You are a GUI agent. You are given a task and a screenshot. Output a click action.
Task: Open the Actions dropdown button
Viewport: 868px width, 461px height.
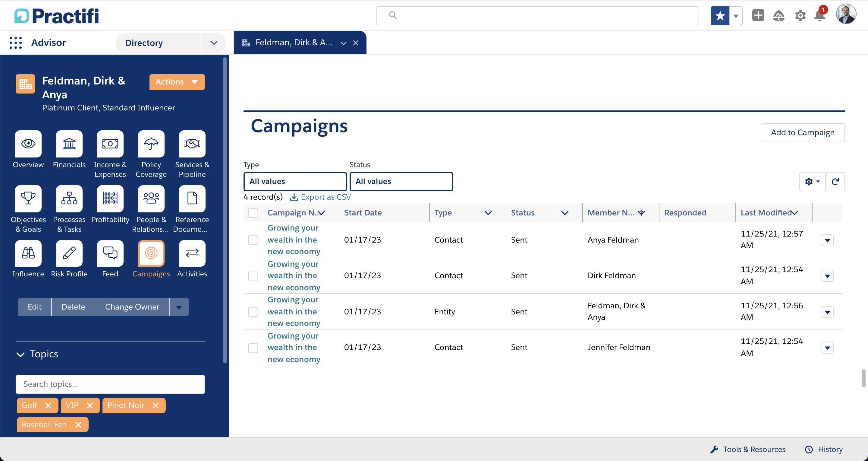(177, 82)
